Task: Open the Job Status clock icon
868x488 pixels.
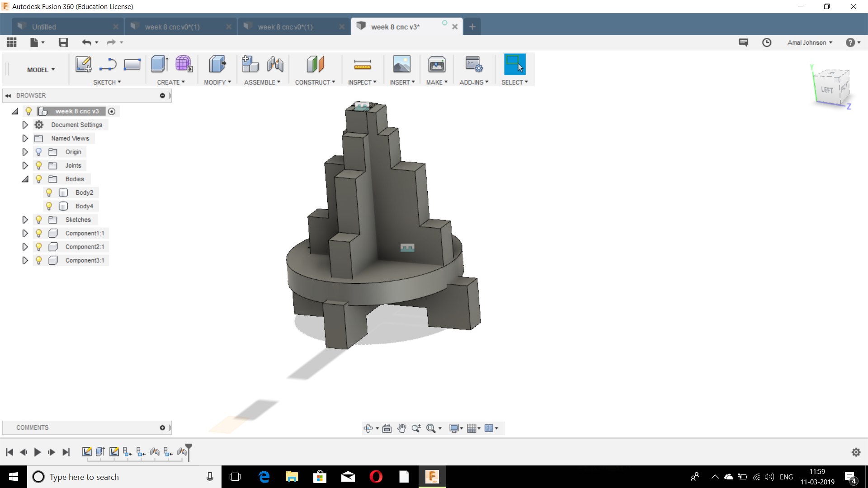Action: [x=767, y=42]
